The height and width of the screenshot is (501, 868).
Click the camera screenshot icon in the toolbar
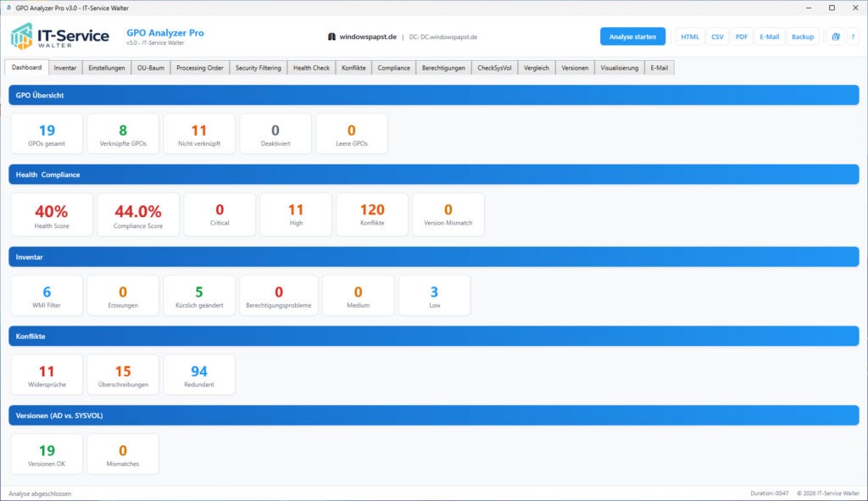coord(835,36)
